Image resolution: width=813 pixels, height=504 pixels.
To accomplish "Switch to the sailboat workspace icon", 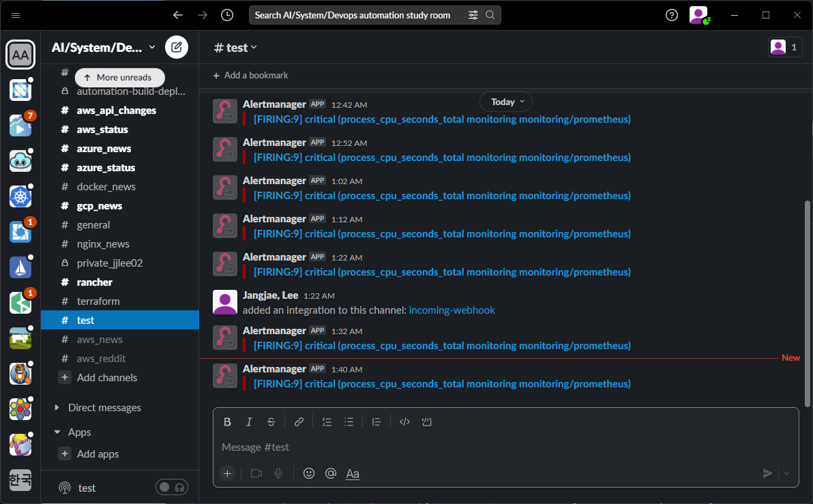I will [x=20, y=267].
